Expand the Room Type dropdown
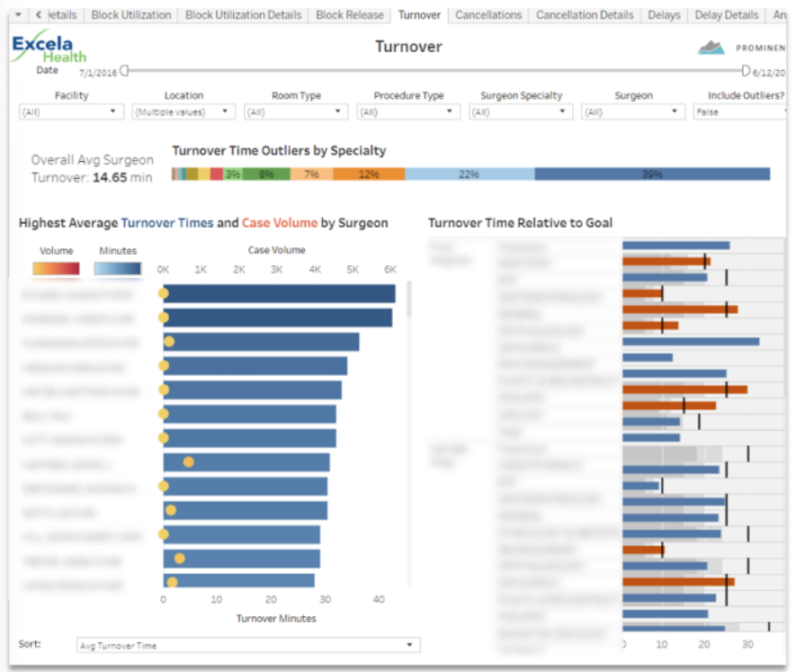The height and width of the screenshot is (672, 796). tap(296, 112)
